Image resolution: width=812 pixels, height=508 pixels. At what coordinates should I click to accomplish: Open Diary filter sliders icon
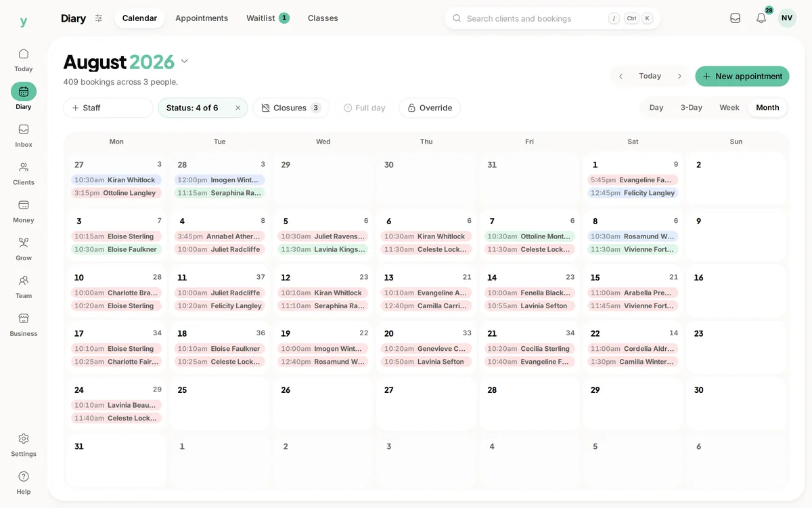(x=99, y=18)
